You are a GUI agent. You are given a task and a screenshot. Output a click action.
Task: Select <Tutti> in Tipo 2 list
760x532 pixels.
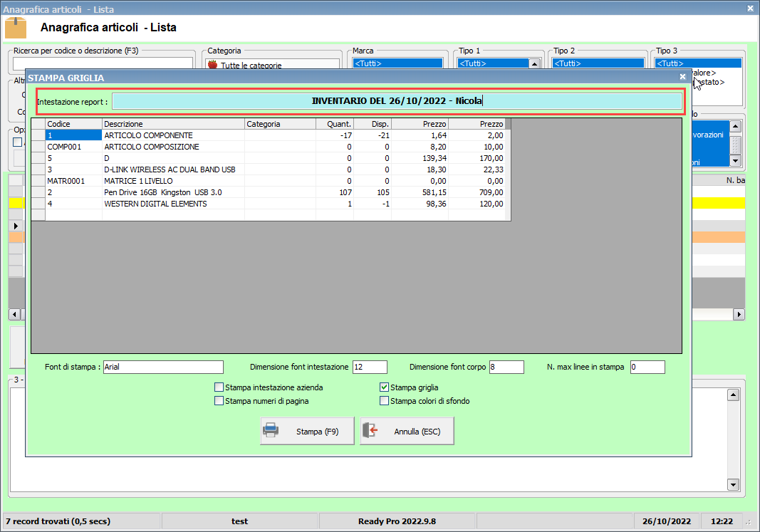[x=598, y=63]
